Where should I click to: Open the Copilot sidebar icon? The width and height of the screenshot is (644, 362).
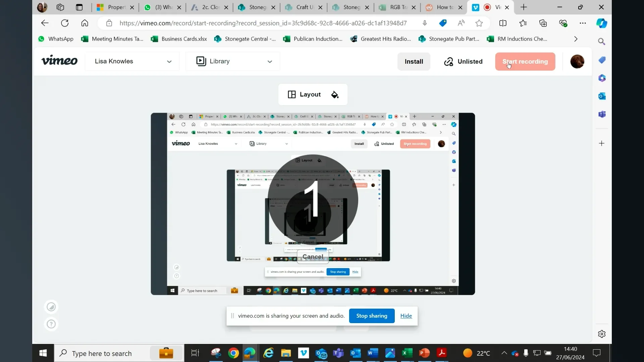(602, 23)
